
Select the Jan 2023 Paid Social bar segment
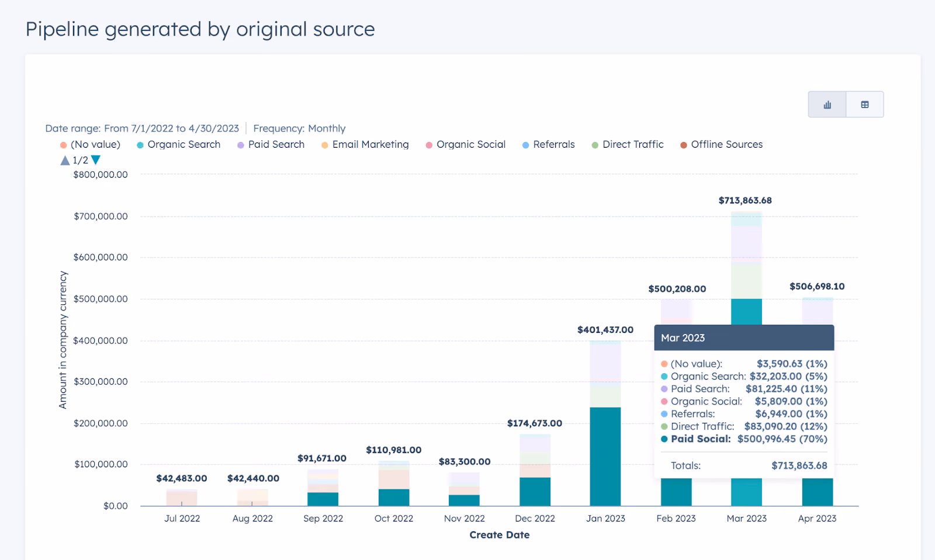tap(605, 457)
